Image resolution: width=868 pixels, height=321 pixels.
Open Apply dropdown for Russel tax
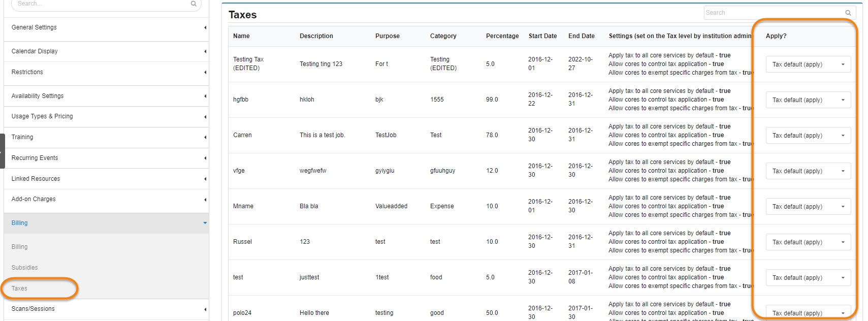tap(808, 242)
